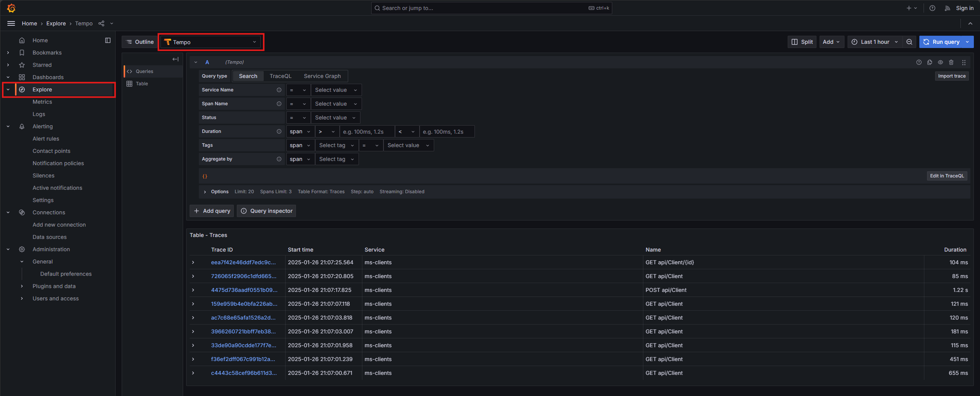Collapse the query outline pane arrow
The image size is (980, 396).
[x=175, y=59]
